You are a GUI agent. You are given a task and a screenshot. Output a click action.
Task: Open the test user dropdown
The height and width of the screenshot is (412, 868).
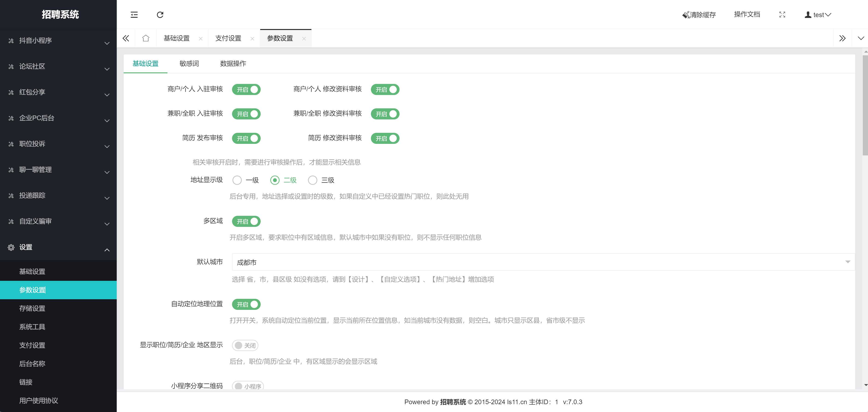pos(818,15)
